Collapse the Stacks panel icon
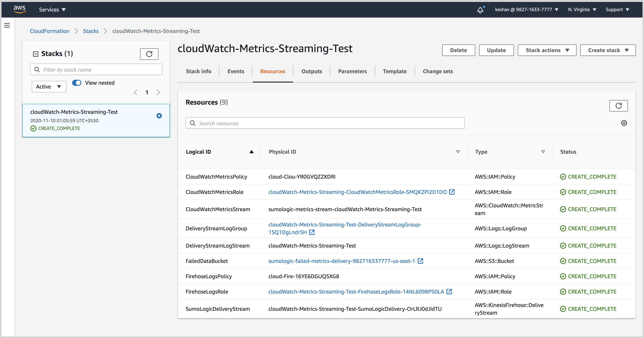644x338 pixels. click(x=36, y=54)
